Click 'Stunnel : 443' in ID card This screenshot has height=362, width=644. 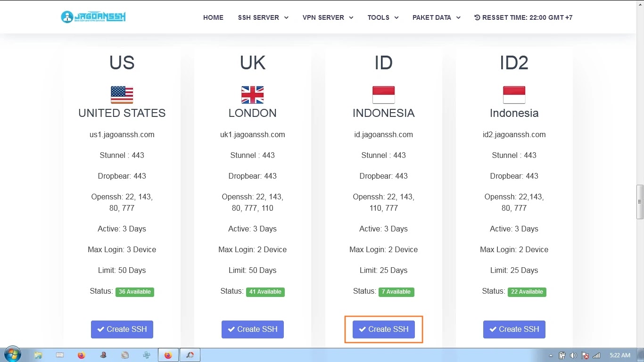click(384, 155)
